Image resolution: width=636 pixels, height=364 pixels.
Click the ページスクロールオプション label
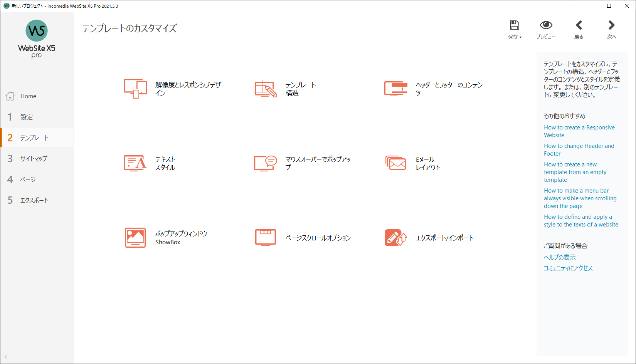tap(318, 238)
